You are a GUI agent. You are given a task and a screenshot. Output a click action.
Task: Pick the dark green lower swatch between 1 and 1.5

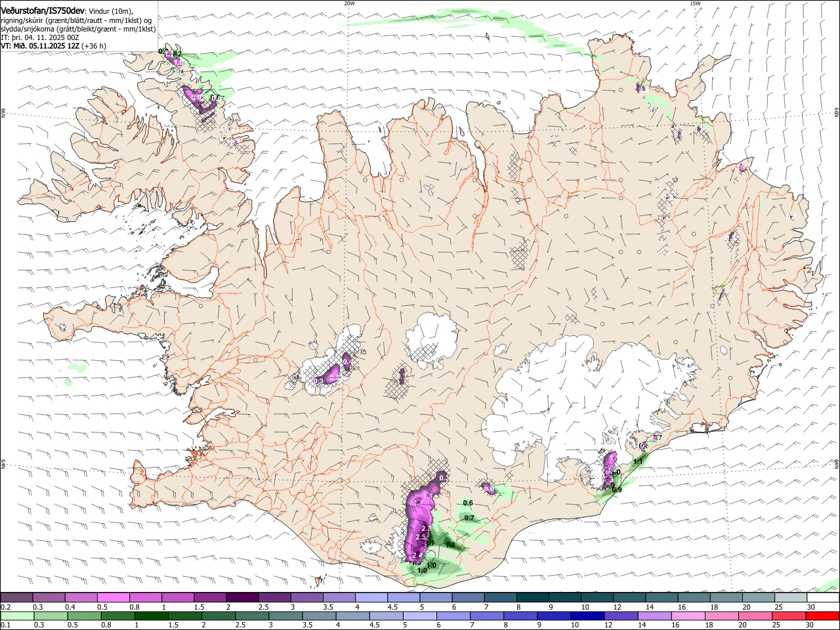151,616
